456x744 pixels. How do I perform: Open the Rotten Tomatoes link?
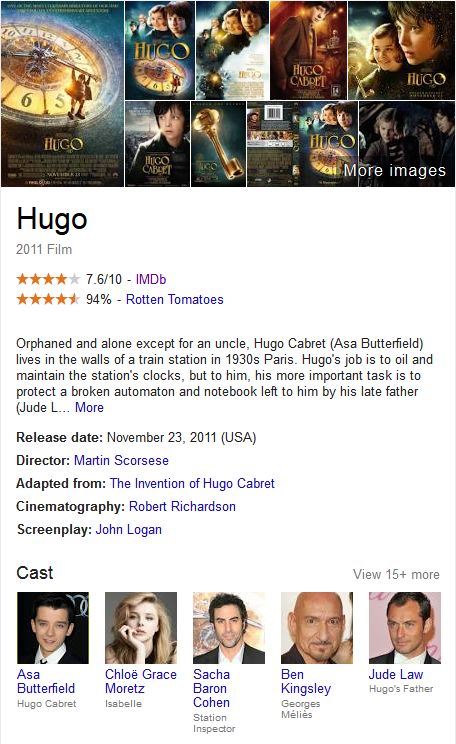[x=175, y=299]
